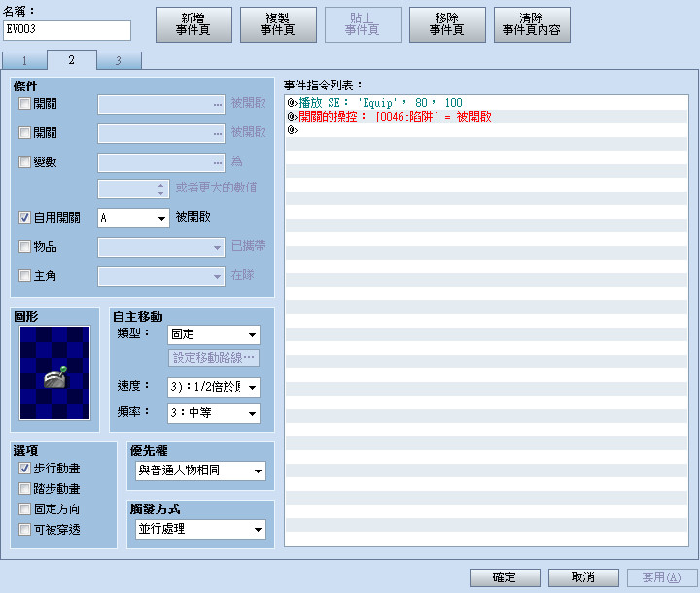Toggle the 變數 condition checkbox
The width and height of the screenshot is (700, 593).
[x=24, y=161]
